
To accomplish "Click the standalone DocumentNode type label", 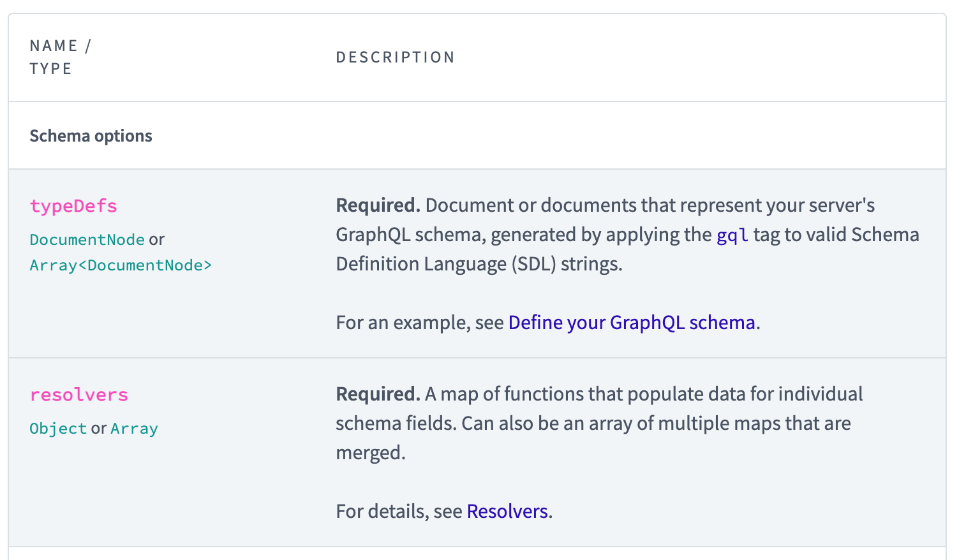I will pos(87,240).
